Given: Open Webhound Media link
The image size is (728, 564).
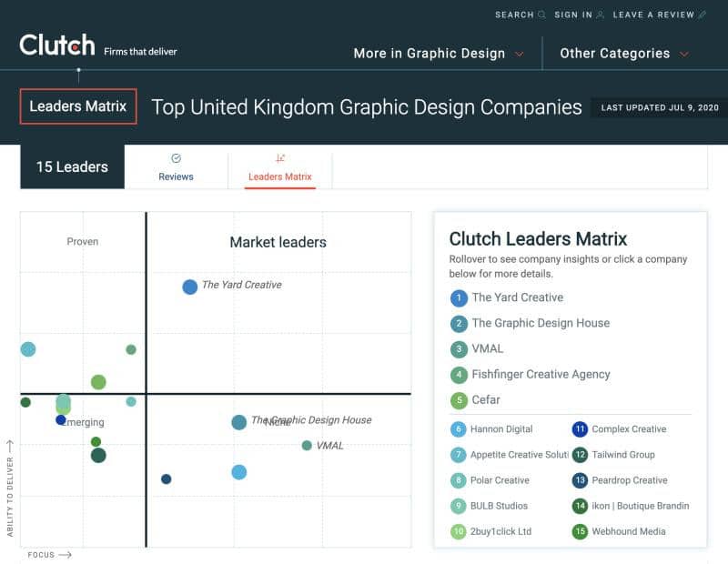Looking at the screenshot, I should tap(629, 531).
